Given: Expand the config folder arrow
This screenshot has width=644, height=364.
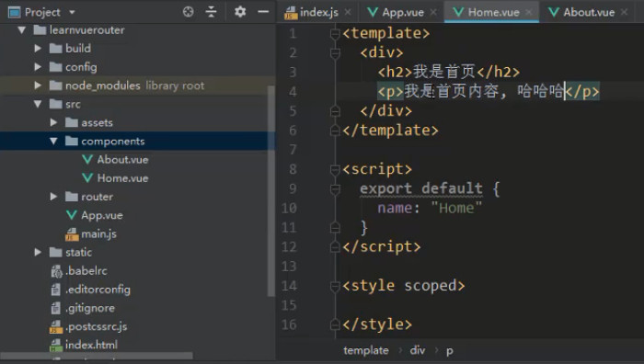Looking at the screenshot, I should pyautogui.click(x=38, y=67).
